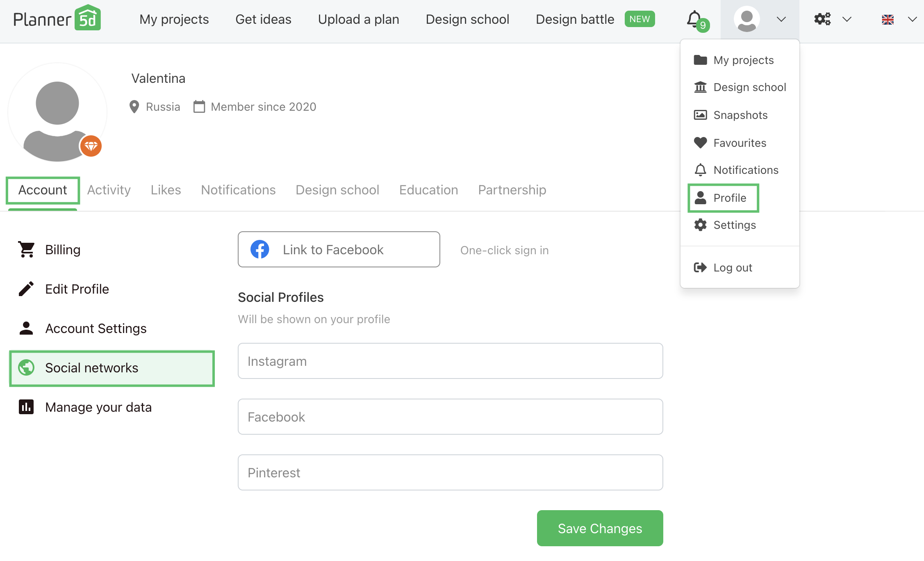Click the Log out arrow icon

click(x=700, y=267)
